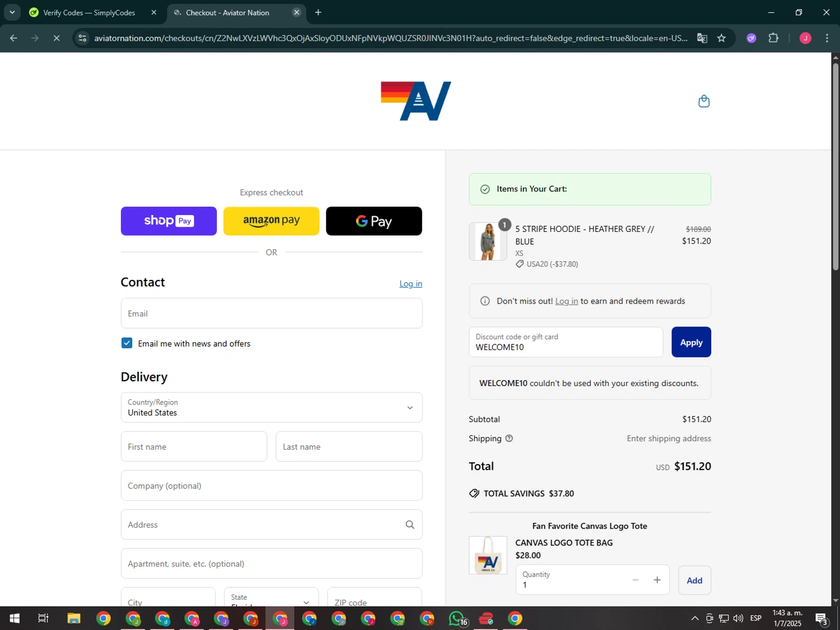The width and height of the screenshot is (840, 630).
Task: Close the Verify Codes SimplyCodes tab
Action: point(154,12)
